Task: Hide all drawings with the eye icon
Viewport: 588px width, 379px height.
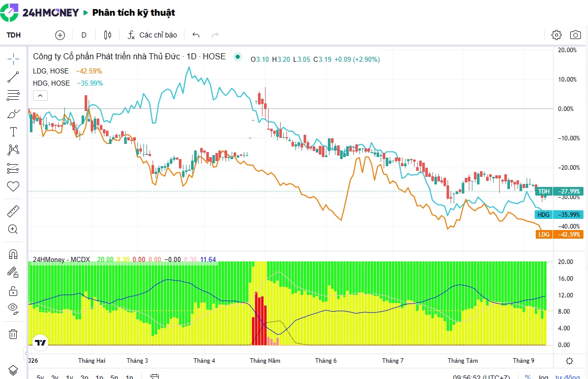Action: [13, 309]
